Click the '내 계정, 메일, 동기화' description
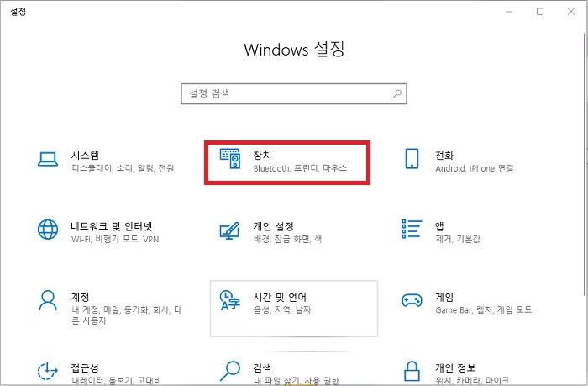588x386 pixels. (x=126, y=315)
